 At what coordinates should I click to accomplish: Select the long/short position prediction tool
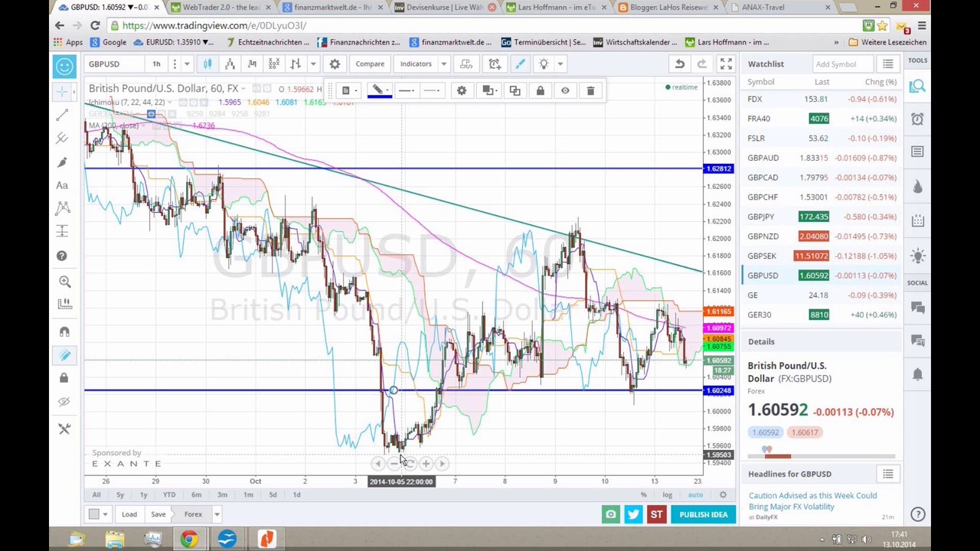pos(64,232)
